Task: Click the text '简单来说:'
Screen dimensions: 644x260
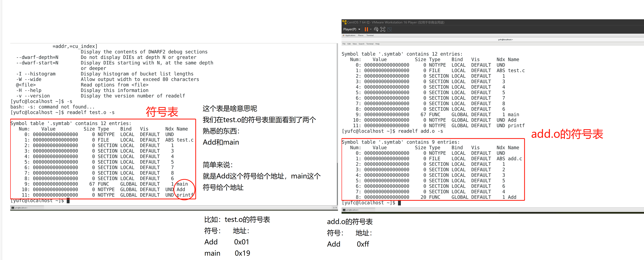Action: (x=218, y=165)
